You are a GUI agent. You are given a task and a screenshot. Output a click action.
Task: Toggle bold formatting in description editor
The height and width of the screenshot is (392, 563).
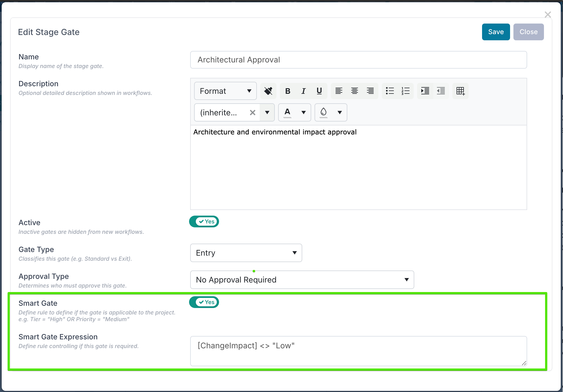pos(288,91)
